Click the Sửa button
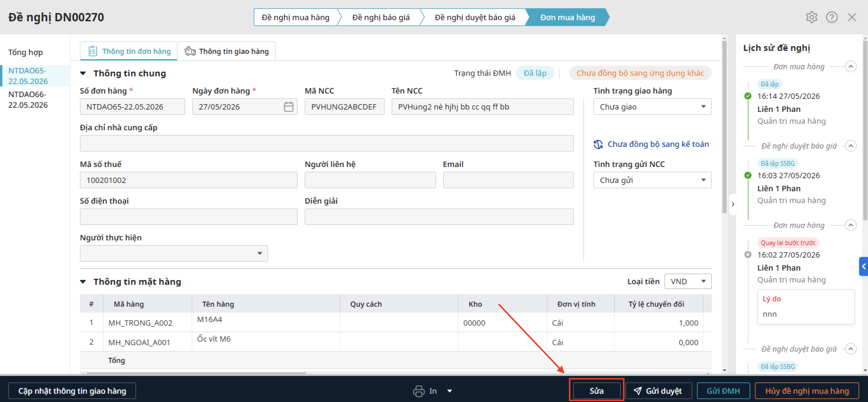868x402 pixels. point(596,391)
